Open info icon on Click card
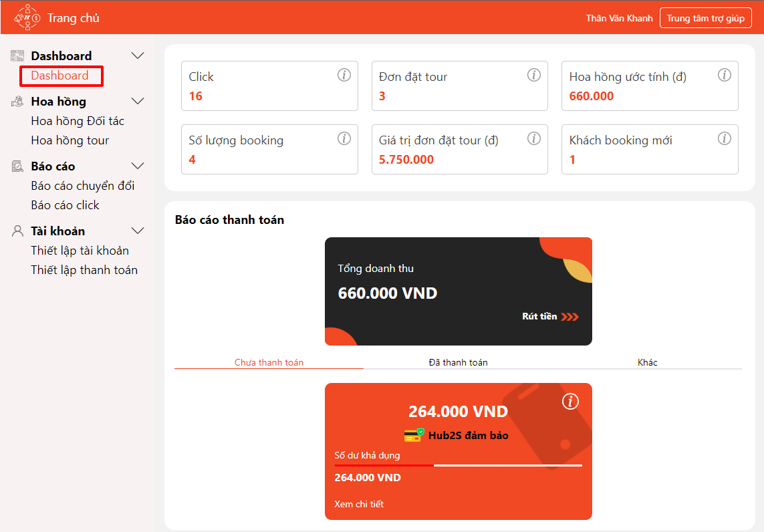764x532 pixels. pyautogui.click(x=344, y=75)
